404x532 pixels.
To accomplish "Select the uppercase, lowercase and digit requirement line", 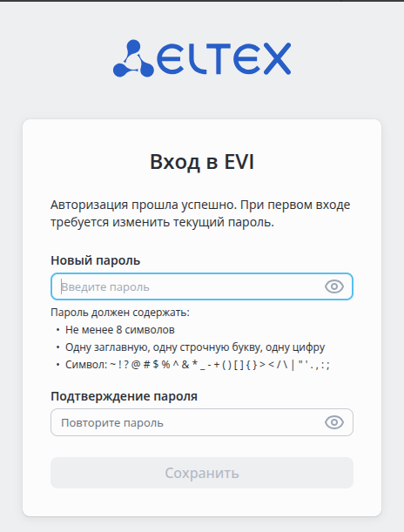I will click(x=195, y=347).
